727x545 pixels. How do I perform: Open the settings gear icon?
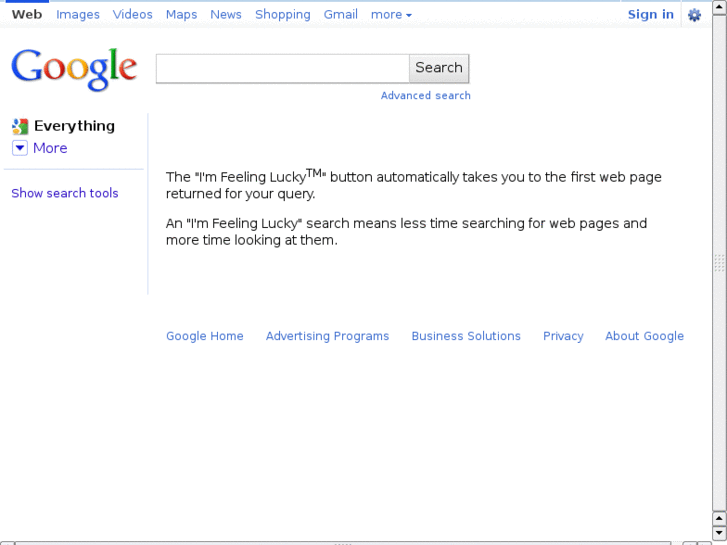click(694, 15)
